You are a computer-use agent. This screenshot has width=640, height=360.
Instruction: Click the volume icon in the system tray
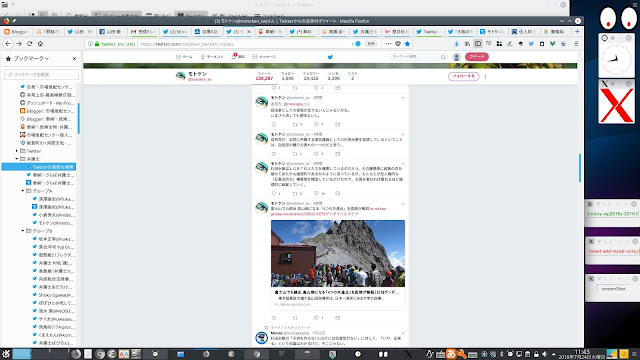544,354
